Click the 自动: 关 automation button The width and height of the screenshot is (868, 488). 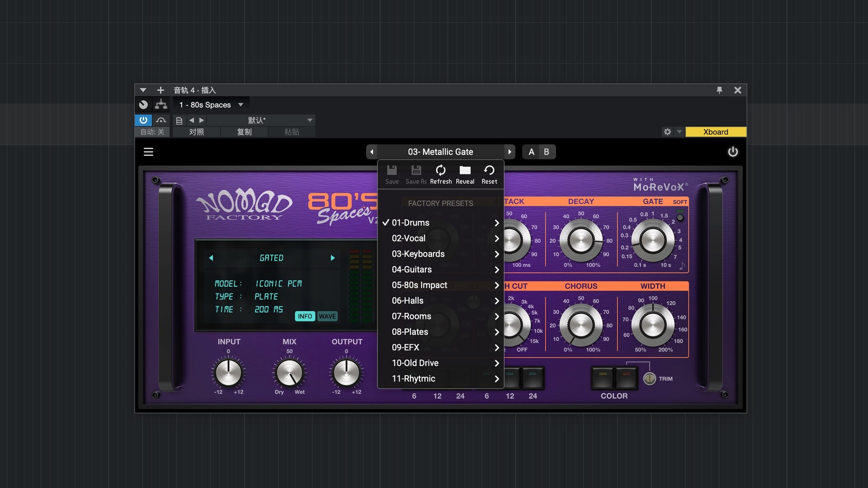tap(152, 132)
